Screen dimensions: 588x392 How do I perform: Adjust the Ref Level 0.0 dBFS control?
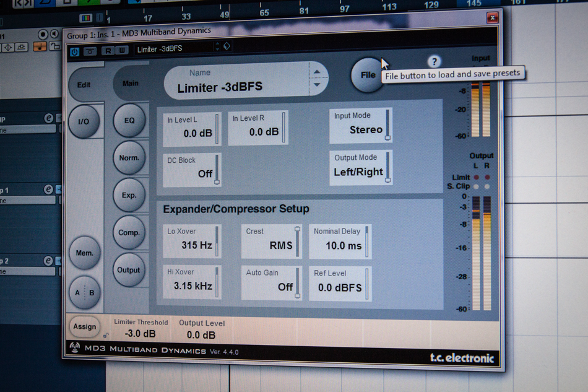pos(340,284)
